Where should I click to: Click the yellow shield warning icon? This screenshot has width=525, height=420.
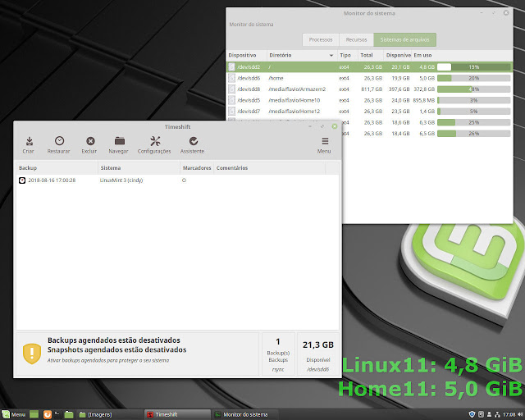pyautogui.click(x=32, y=354)
